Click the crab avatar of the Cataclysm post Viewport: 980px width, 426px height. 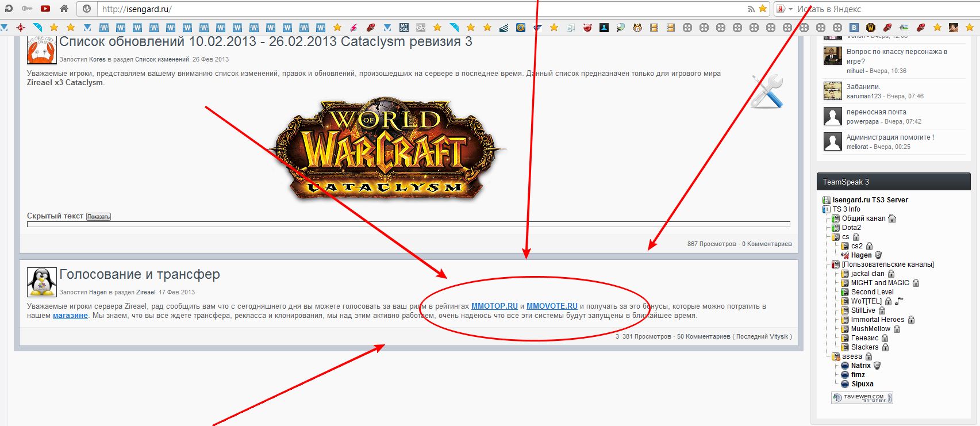[41, 49]
